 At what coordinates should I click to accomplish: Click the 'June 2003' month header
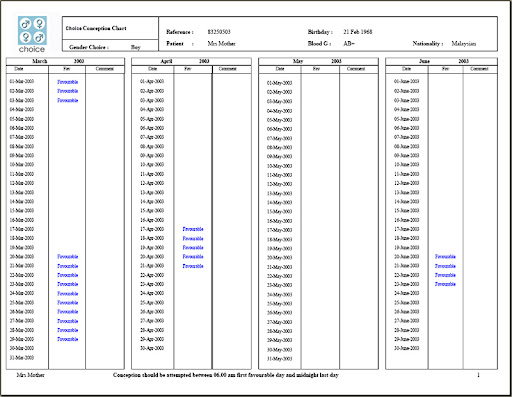click(441, 61)
